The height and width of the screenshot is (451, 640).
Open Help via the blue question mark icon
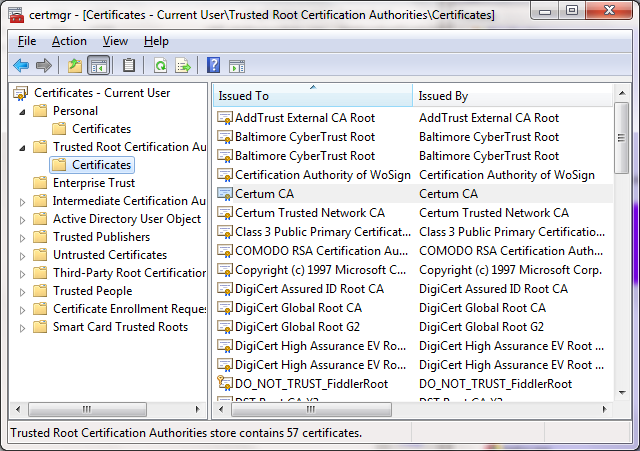(x=213, y=65)
